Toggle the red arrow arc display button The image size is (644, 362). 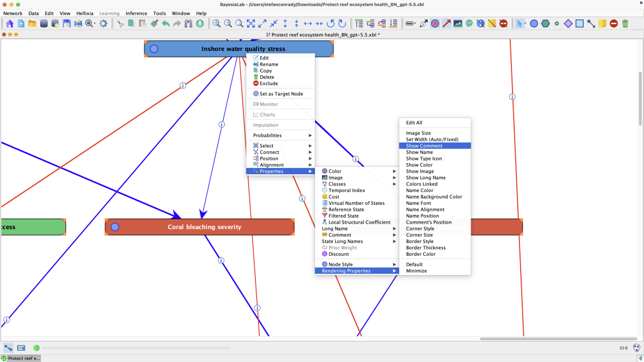(x=447, y=24)
